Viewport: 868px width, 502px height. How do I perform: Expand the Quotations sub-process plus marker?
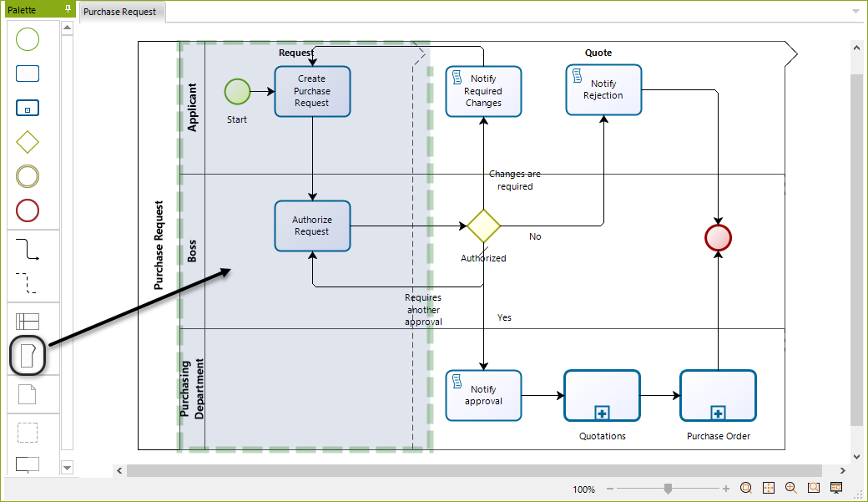point(602,413)
